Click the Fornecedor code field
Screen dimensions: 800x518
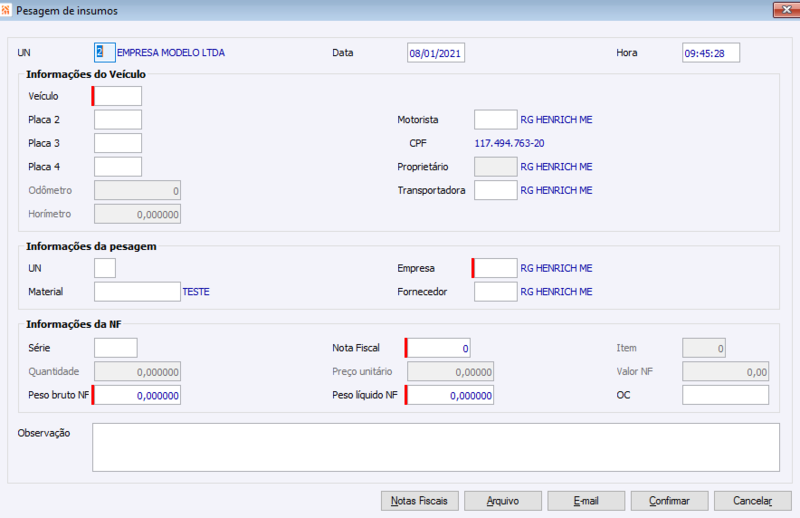[x=495, y=292]
